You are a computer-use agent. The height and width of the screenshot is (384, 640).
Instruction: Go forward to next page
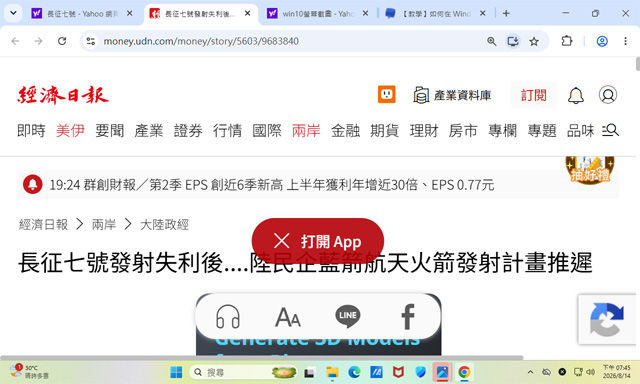38,41
